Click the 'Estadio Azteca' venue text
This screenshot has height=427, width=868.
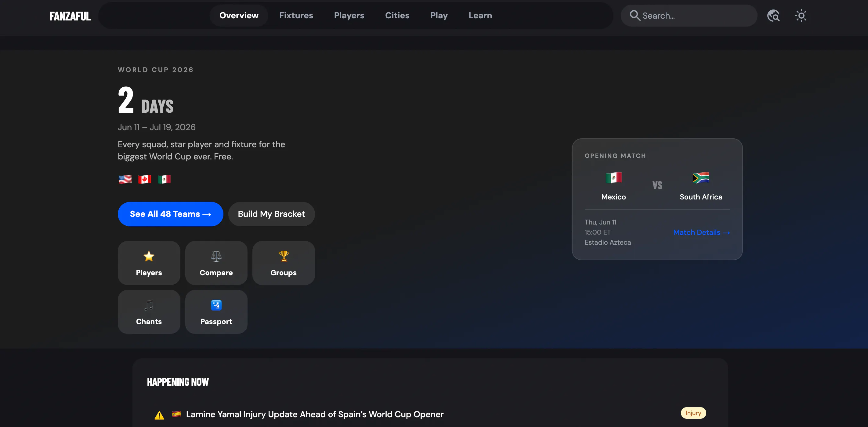608,242
